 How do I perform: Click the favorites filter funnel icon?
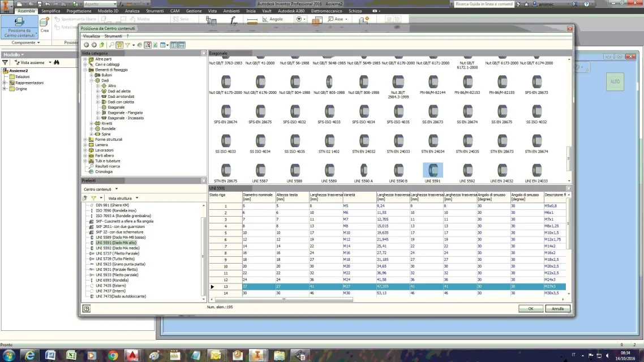93,198
